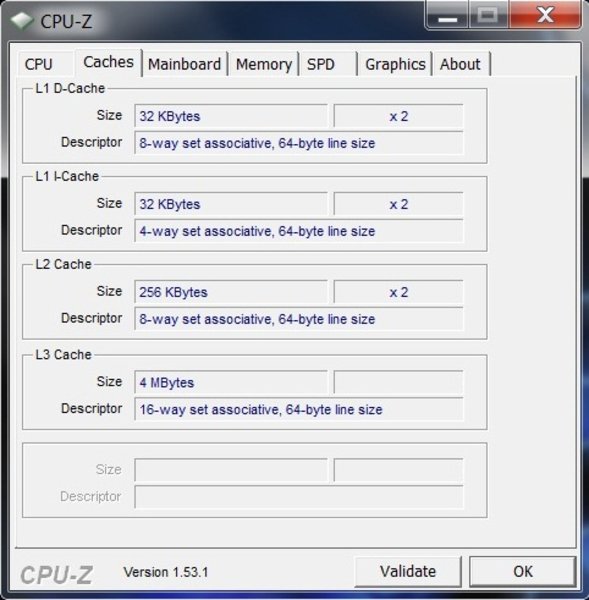Click the L1 D-Cache descriptor field
589x600 pixels.
299,143
